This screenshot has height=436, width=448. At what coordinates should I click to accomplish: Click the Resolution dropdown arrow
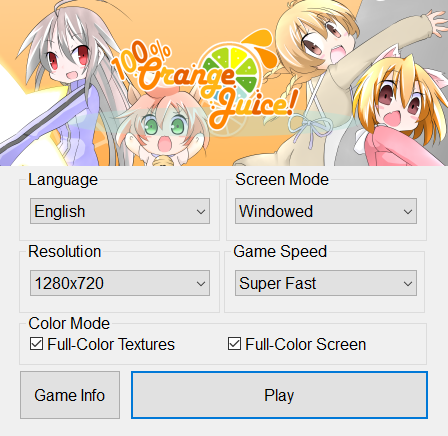coord(201,284)
